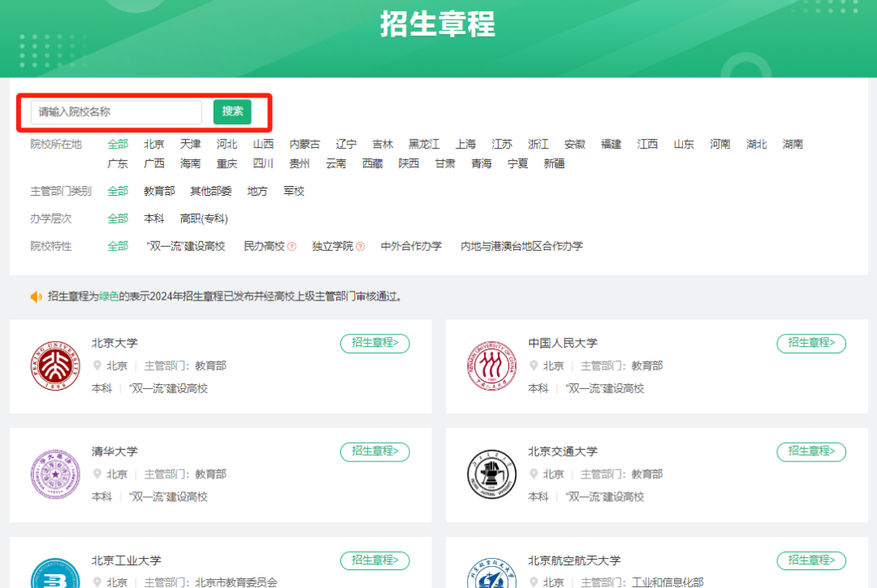Filter schools by location 广东

(x=118, y=164)
